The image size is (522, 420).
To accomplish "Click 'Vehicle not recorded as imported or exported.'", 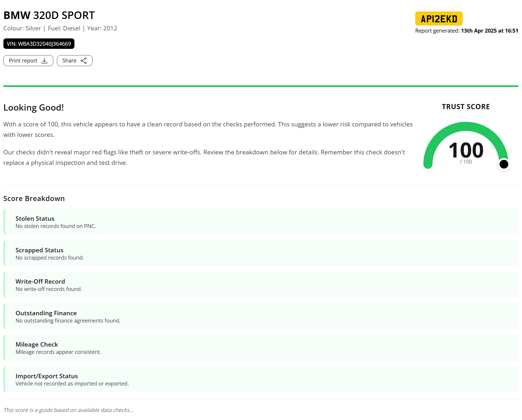I will click(72, 384).
